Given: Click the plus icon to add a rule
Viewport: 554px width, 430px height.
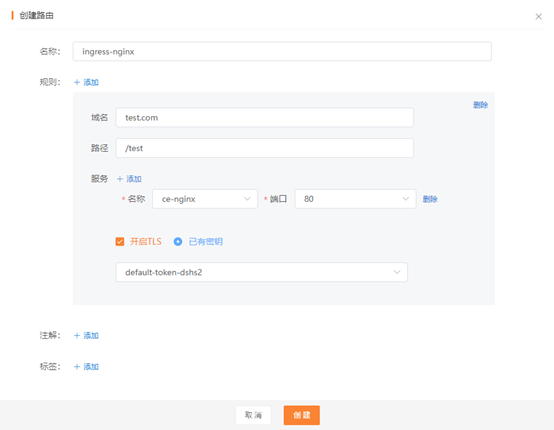Looking at the screenshot, I should (x=77, y=82).
